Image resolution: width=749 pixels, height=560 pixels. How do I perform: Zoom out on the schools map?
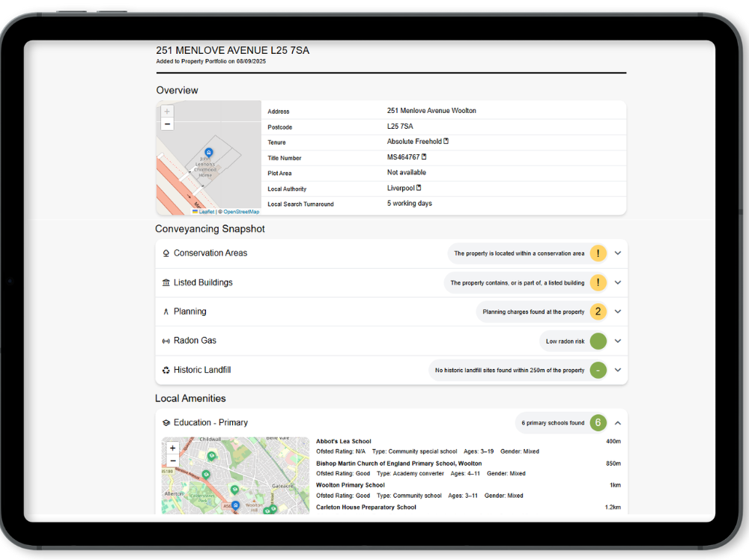[x=172, y=460]
